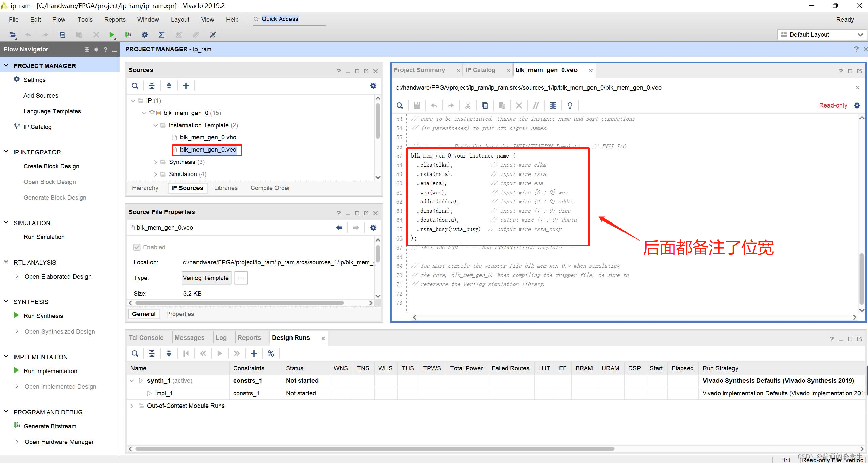868x463 pixels.
Task: Select blk_mem_gen_0.vho in the tree
Action: click(x=208, y=137)
